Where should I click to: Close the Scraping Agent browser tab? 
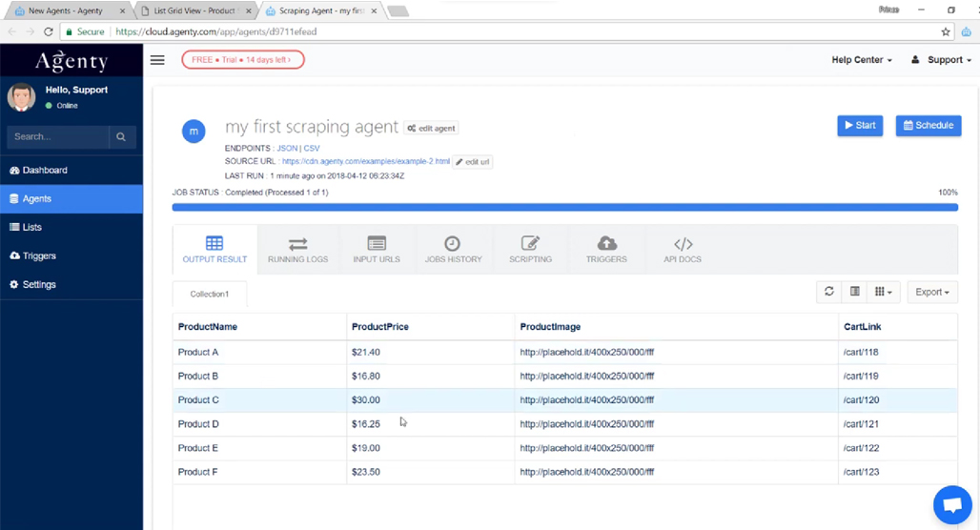[375, 10]
